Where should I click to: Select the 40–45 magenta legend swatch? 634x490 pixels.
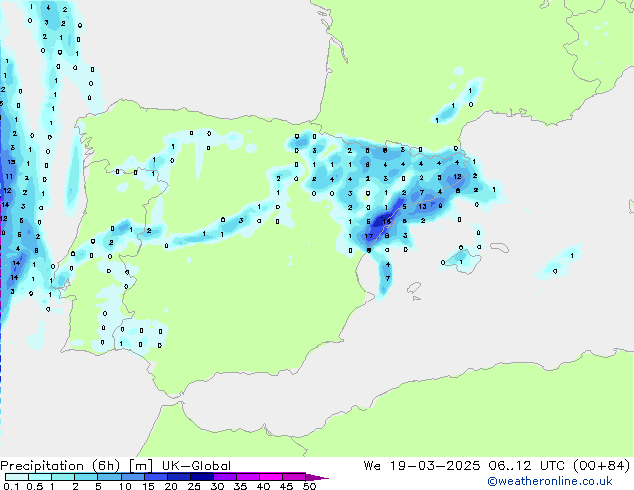271,477
